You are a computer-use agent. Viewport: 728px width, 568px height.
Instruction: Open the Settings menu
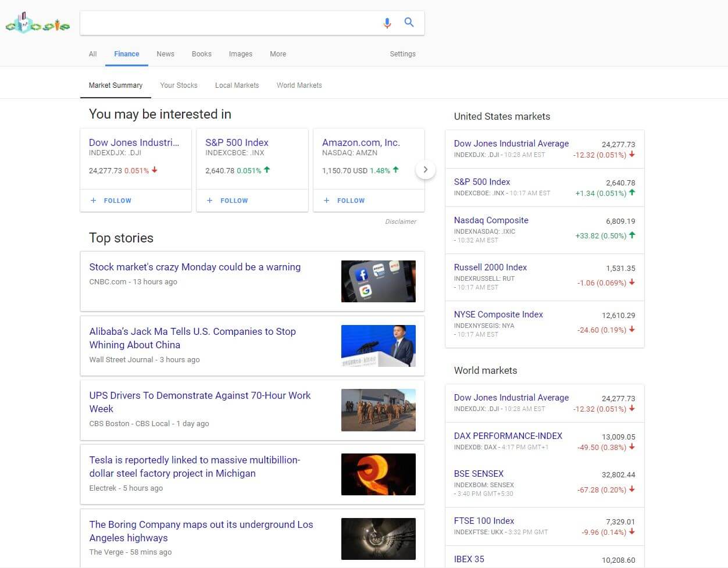[402, 54]
